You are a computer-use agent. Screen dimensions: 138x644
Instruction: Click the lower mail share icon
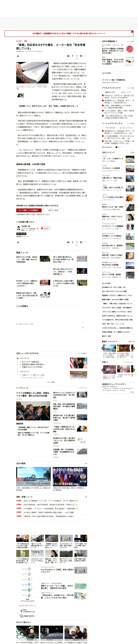(x=68, y=242)
